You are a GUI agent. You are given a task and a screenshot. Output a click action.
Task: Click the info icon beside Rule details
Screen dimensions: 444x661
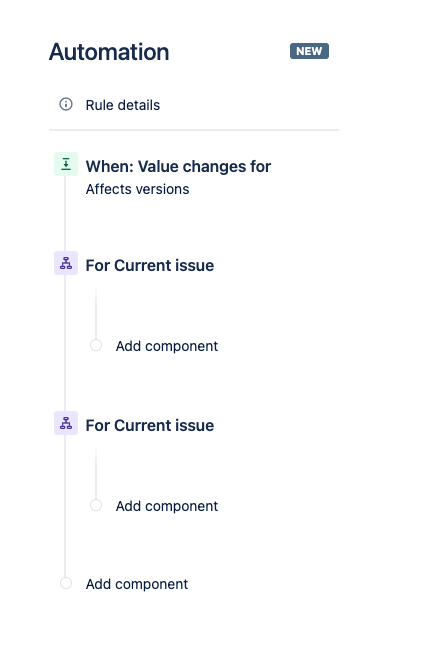tap(66, 104)
